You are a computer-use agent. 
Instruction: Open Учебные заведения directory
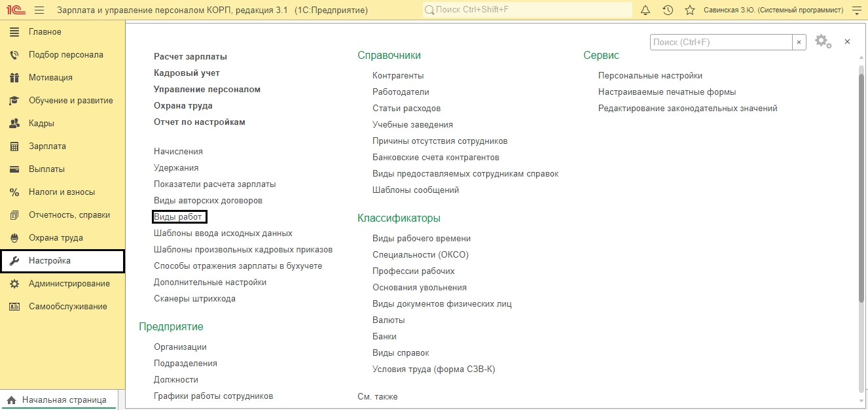tap(412, 125)
